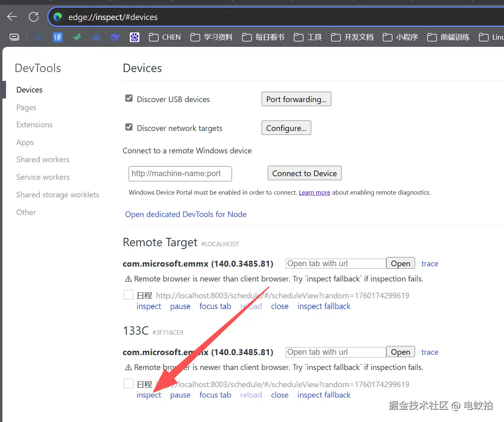Viewport: 504px width, 422px height.
Task: Open the CHEN bookmark folder
Action: pos(165,37)
